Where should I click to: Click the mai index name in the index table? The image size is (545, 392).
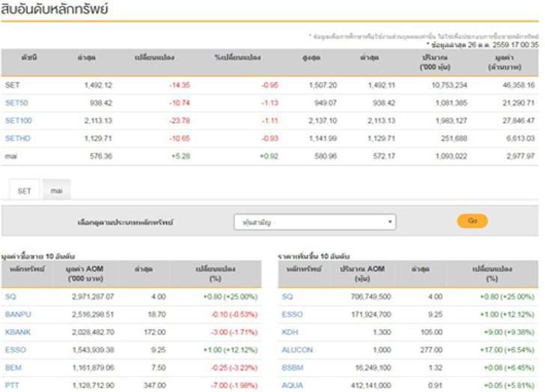coord(10,156)
